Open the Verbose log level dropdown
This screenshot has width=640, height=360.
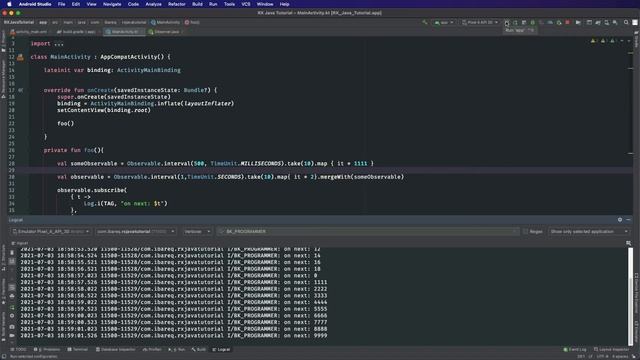click(197, 231)
